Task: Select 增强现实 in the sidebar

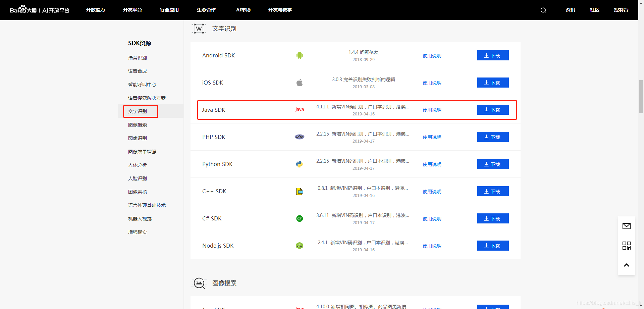Action: [x=138, y=232]
